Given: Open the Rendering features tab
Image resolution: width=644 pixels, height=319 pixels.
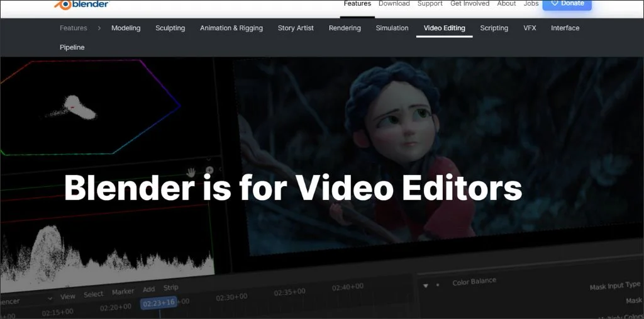Looking at the screenshot, I should click(345, 28).
